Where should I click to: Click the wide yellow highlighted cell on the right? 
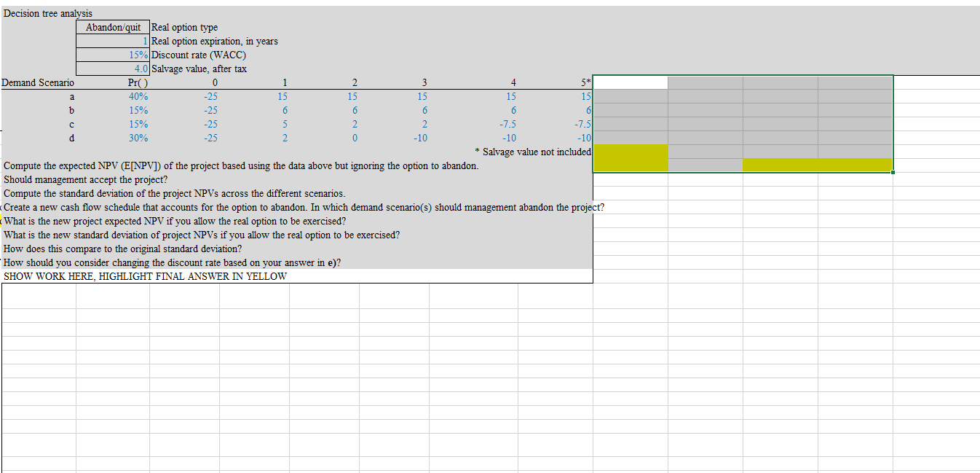(x=815, y=165)
